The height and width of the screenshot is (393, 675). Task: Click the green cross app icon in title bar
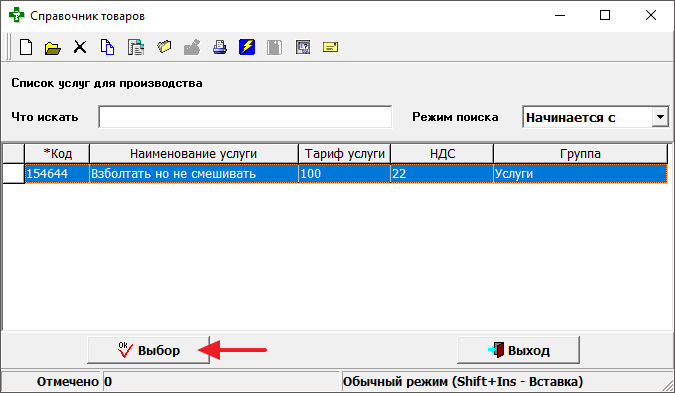(16, 15)
